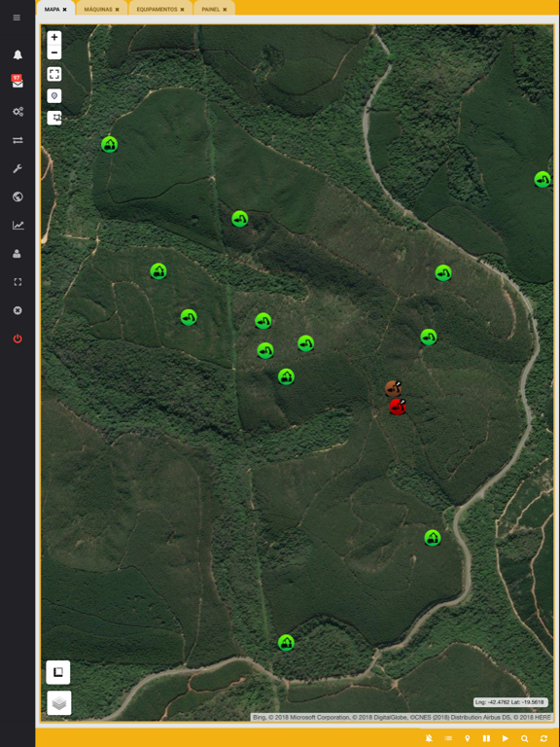The height and width of the screenshot is (747, 560).
Task: Click the circled X icon in sidebar
Action: click(17, 310)
